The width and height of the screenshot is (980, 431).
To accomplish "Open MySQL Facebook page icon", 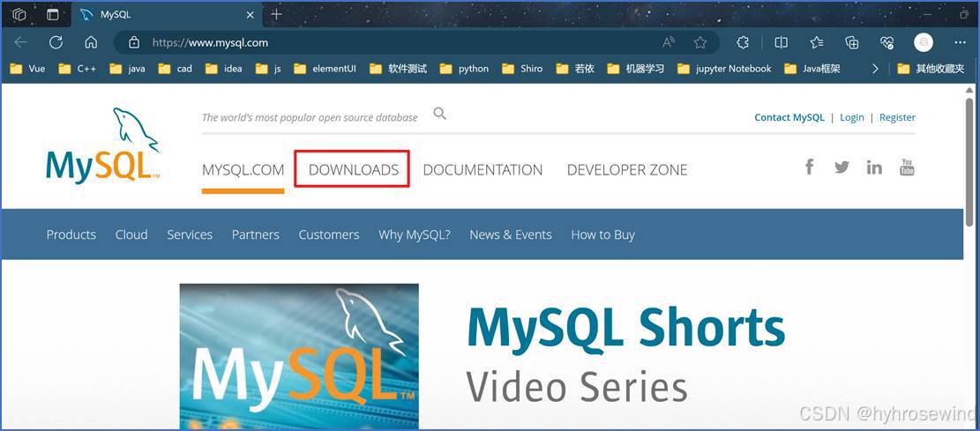I will 810,167.
